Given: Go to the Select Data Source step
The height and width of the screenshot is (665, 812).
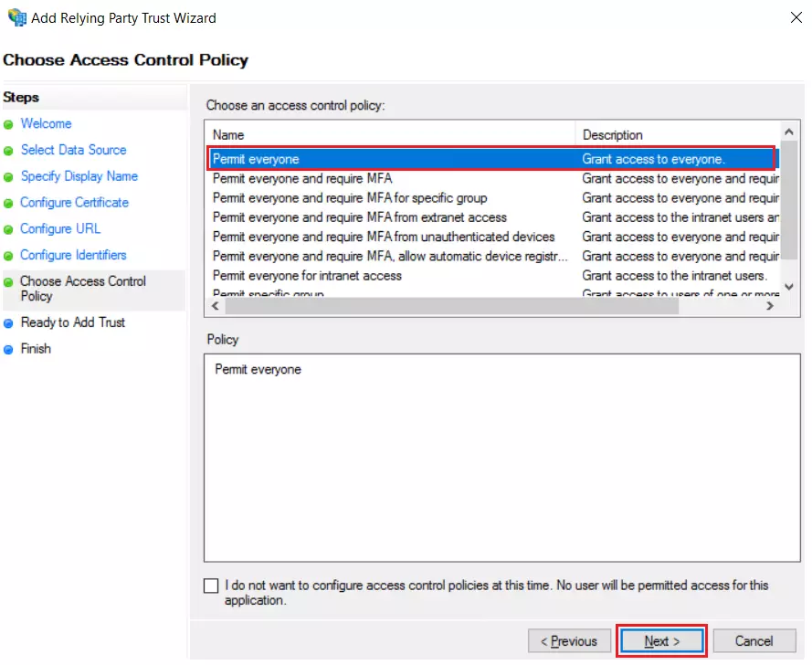Looking at the screenshot, I should [x=73, y=150].
